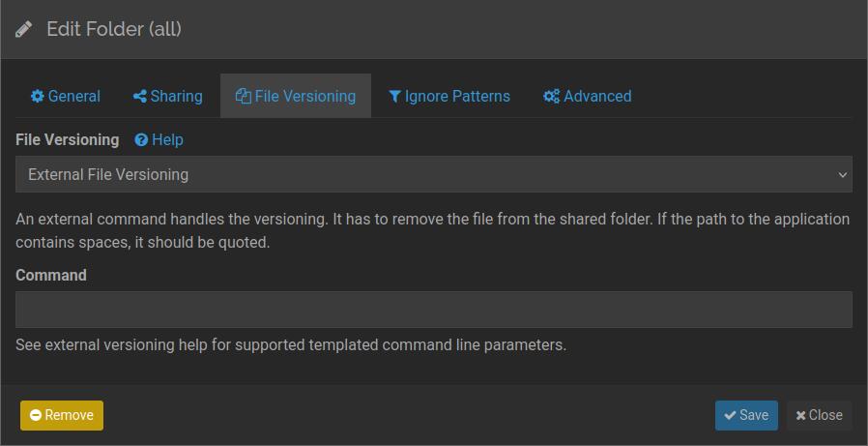Open the File Versioning Help link

[167, 140]
